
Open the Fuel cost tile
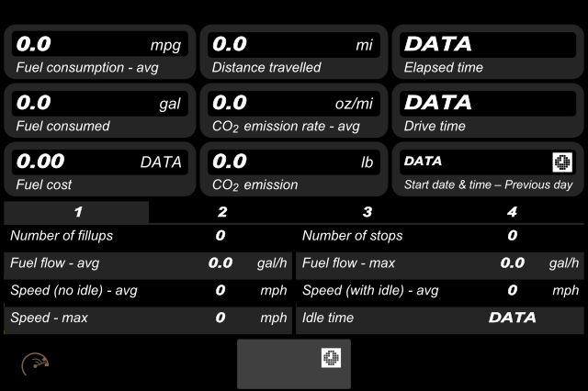point(100,169)
